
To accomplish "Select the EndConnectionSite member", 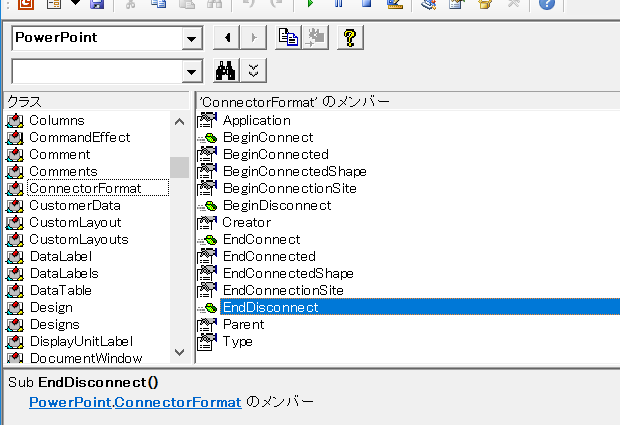I will point(283,291).
